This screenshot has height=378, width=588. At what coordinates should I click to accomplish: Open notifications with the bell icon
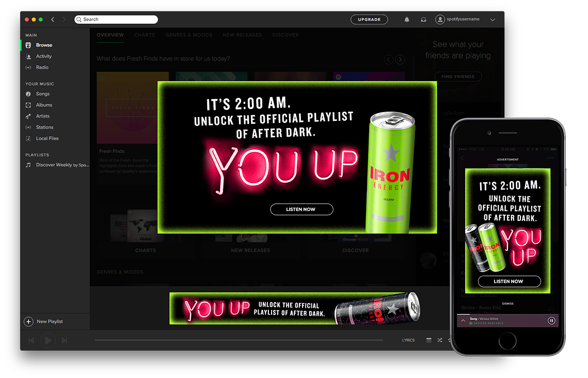point(407,20)
